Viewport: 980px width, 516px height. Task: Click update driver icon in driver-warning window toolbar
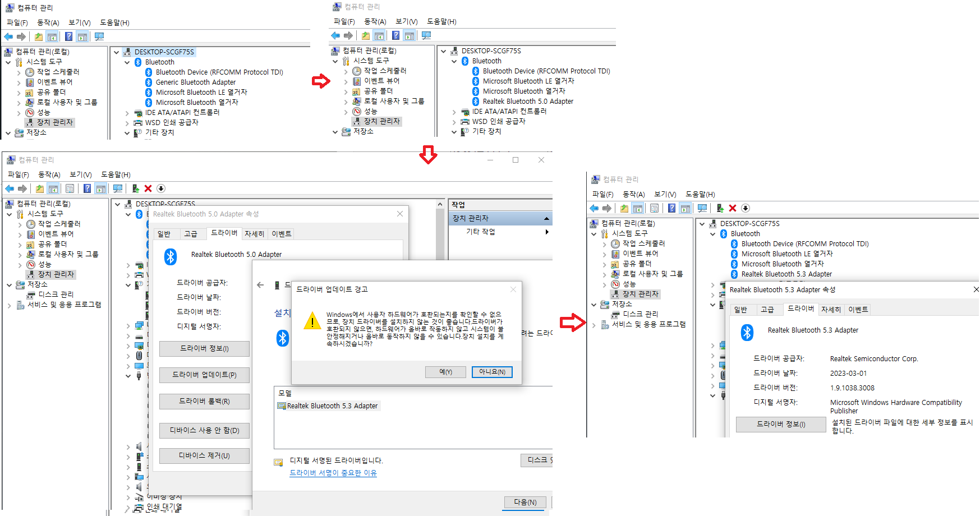(135, 188)
